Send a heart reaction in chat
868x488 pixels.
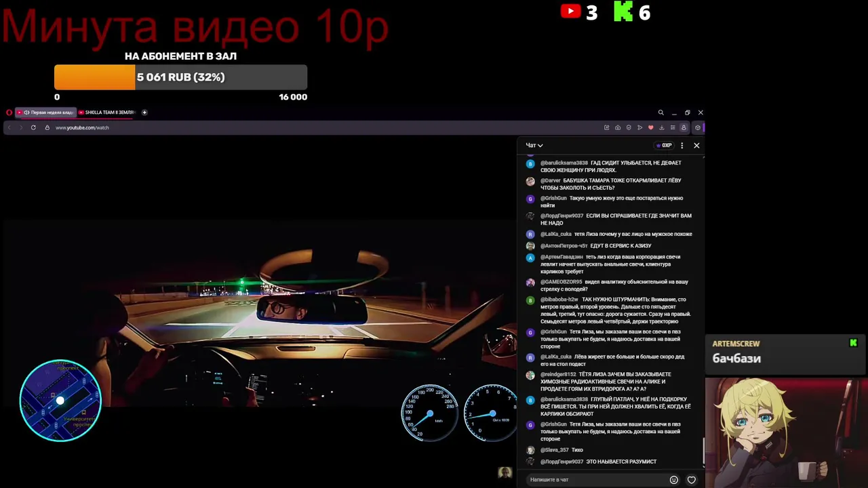[692, 480]
